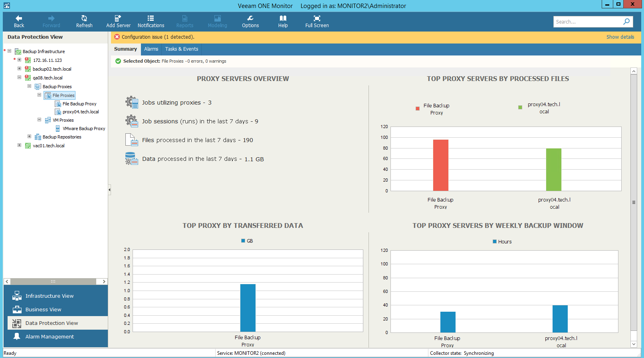
Task: Click the Infrastructure View icon
Action: click(17, 296)
